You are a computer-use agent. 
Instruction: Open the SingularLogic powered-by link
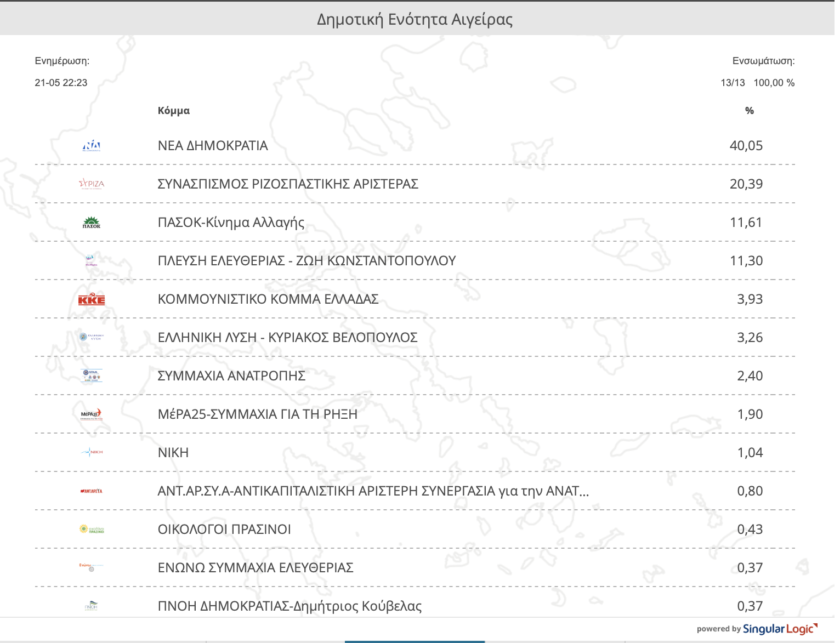click(757, 629)
